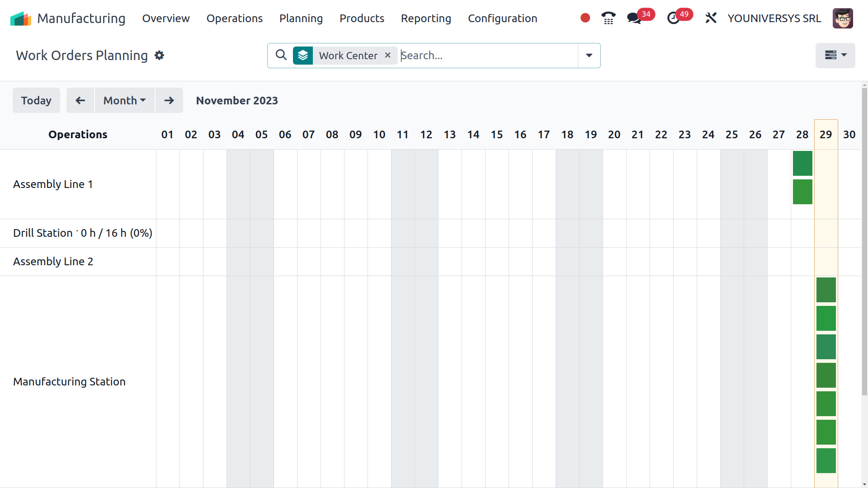The image size is (868, 488).
Task: Switch to the Planning menu
Action: click(301, 19)
